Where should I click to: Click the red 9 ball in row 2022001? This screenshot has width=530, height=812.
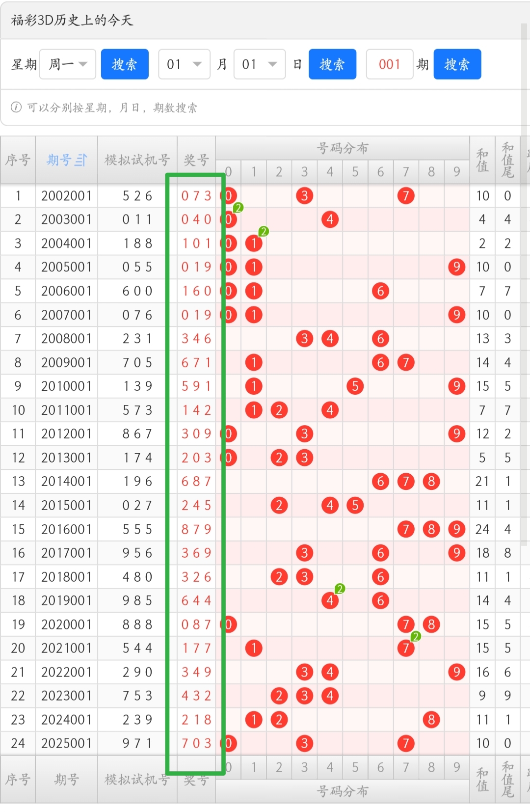(x=457, y=672)
